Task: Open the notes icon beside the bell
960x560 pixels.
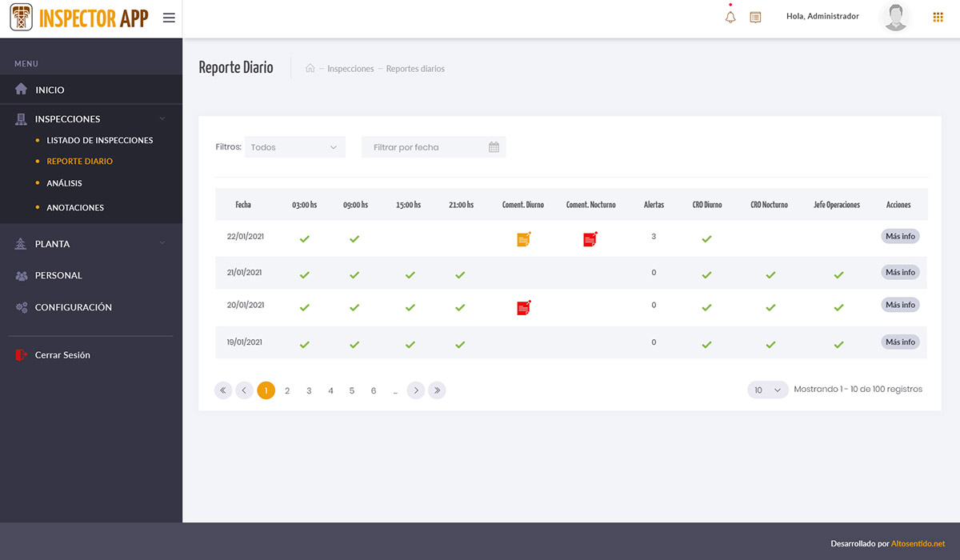Action: (755, 17)
